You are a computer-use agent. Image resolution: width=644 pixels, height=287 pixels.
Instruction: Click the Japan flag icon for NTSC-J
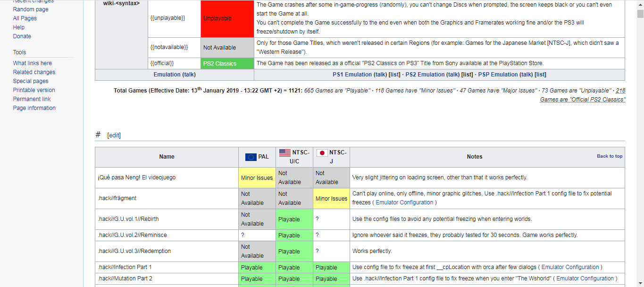[322, 152]
